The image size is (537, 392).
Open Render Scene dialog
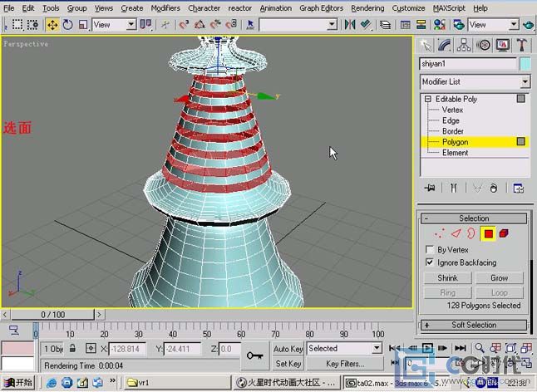[459, 25]
